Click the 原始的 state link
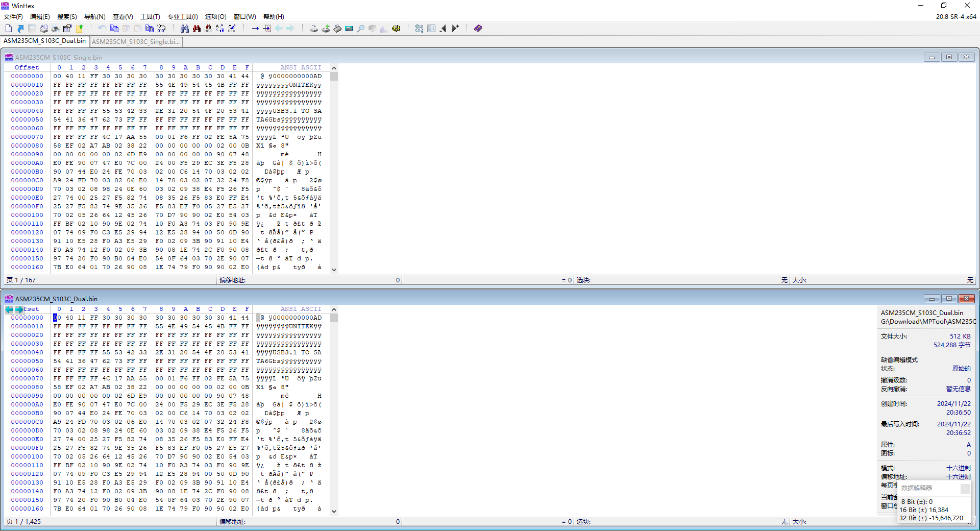This screenshot has height=531, width=980. pyautogui.click(x=961, y=369)
